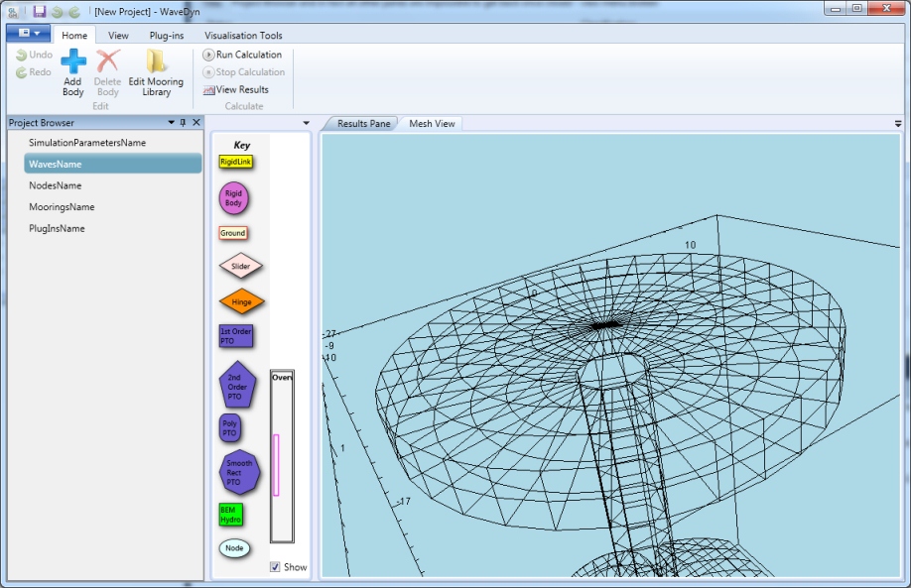Select the Rigid Body key shape
Screen dimensions: 911x588
tap(233, 198)
